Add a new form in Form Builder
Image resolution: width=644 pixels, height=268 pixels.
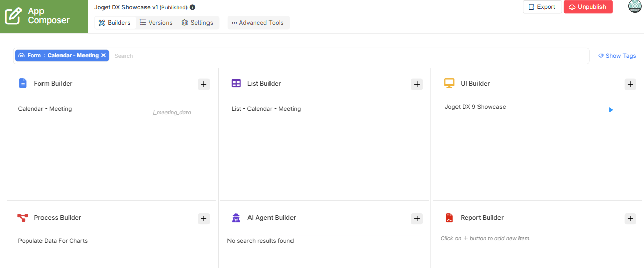[204, 85]
